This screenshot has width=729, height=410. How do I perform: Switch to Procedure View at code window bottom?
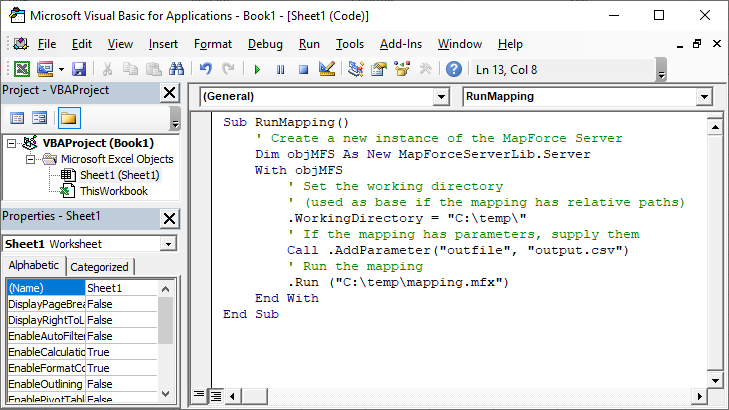point(198,394)
